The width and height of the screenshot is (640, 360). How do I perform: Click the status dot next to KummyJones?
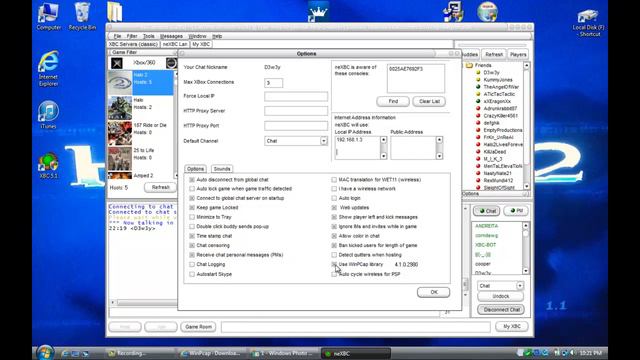tap(478, 80)
